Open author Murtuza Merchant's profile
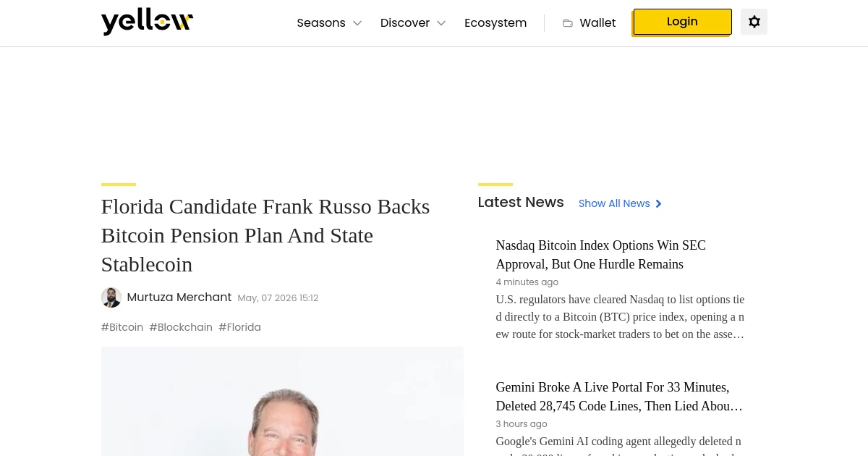This screenshot has height=456, width=868. coord(179,297)
